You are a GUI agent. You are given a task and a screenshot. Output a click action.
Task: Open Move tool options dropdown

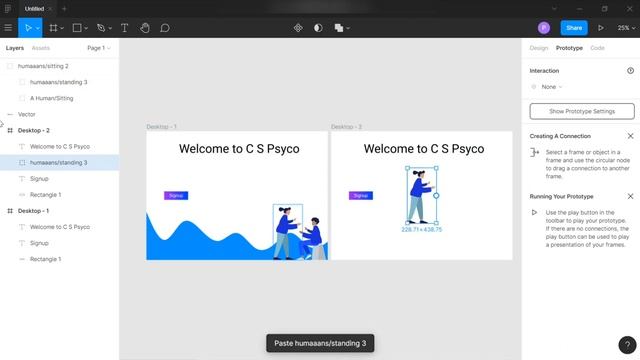[x=38, y=28]
